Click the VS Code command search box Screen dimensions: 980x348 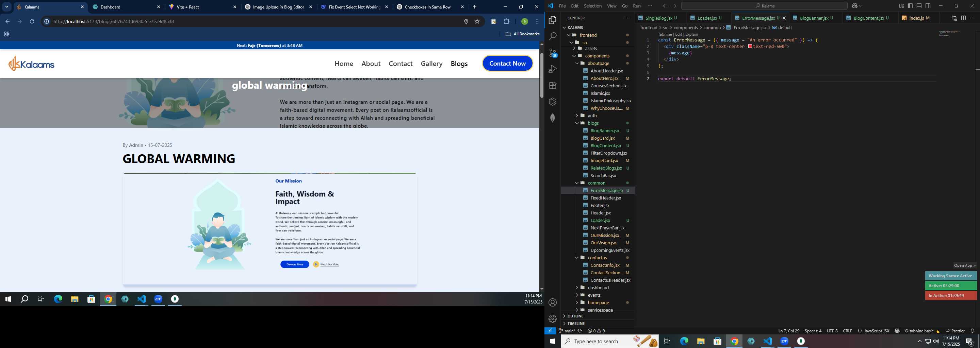click(x=764, y=6)
